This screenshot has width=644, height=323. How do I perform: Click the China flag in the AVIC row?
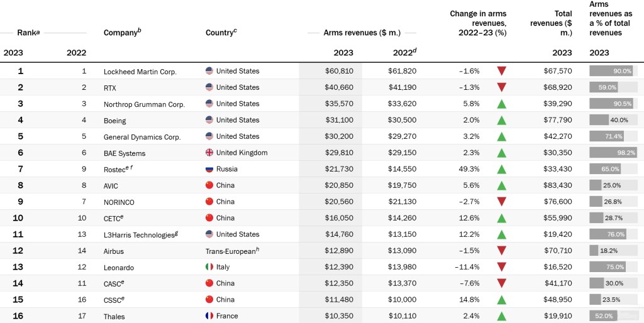click(x=209, y=185)
